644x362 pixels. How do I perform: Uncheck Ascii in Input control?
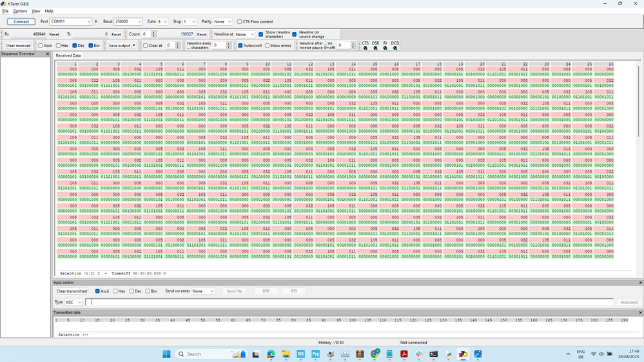[97, 291]
